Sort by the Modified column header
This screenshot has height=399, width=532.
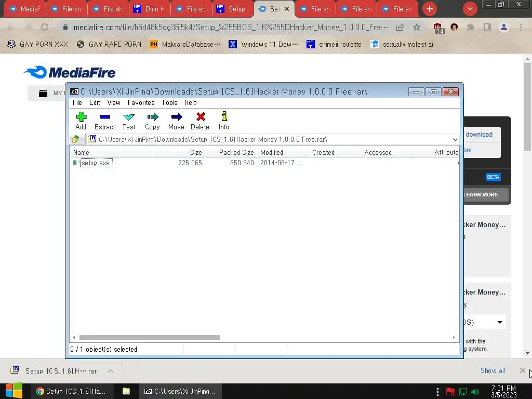(283, 152)
